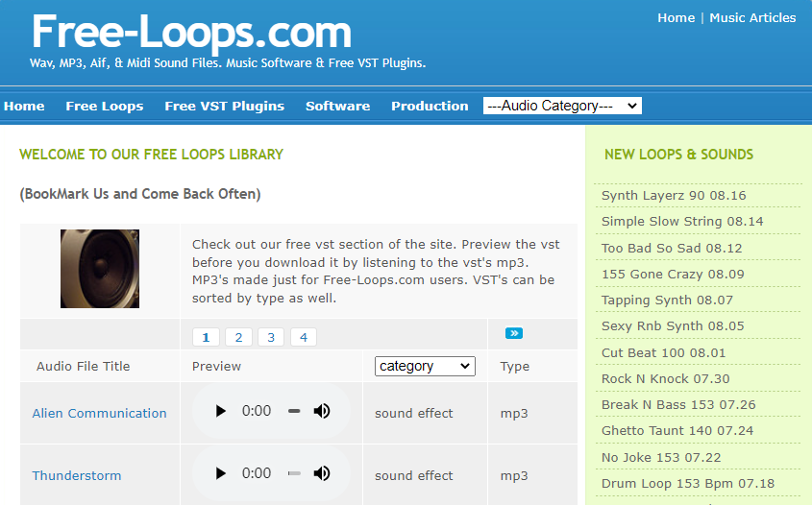812x505 pixels.
Task: Mute the Alien Communication audio player
Action: click(x=322, y=411)
